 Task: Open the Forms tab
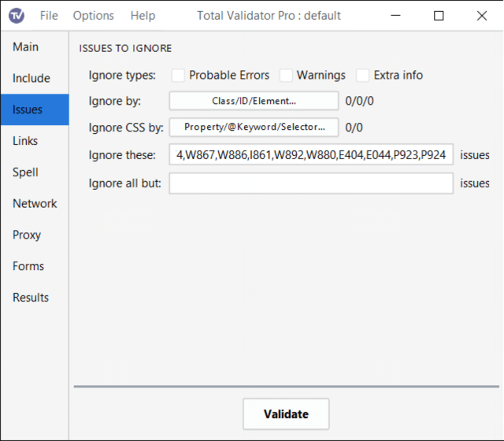28,266
